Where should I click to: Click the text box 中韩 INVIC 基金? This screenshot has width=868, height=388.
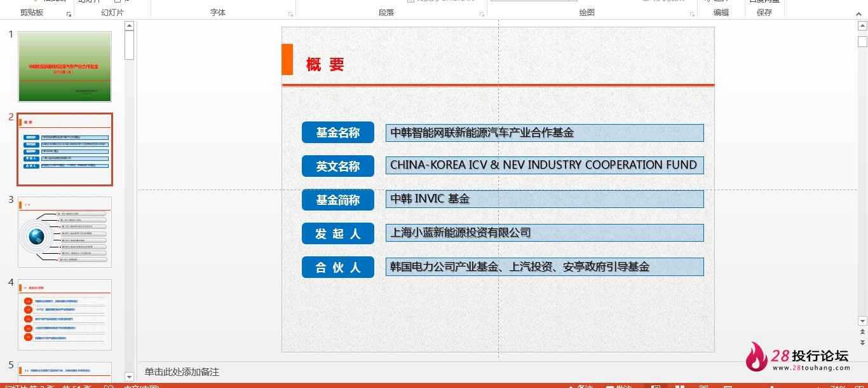(545, 199)
